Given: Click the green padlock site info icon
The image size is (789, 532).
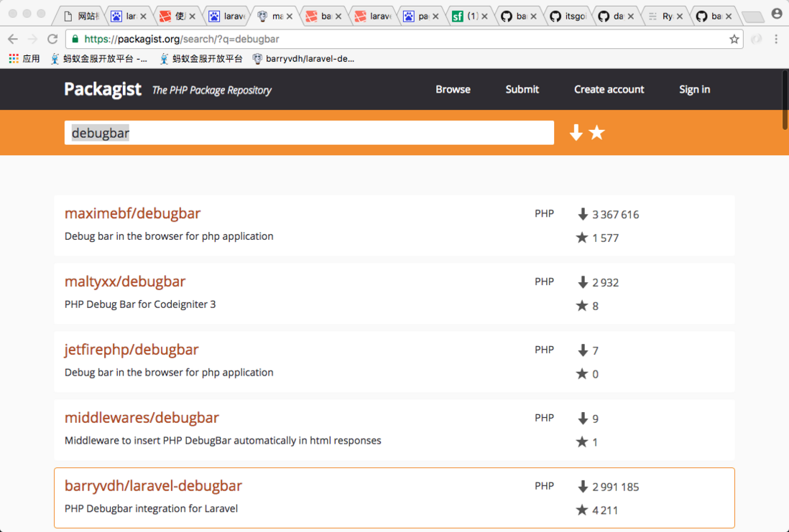Looking at the screenshot, I should [75, 39].
